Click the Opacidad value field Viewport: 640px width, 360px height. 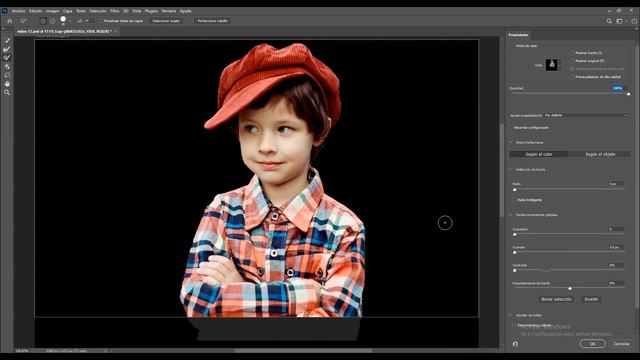pyautogui.click(x=619, y=88)
